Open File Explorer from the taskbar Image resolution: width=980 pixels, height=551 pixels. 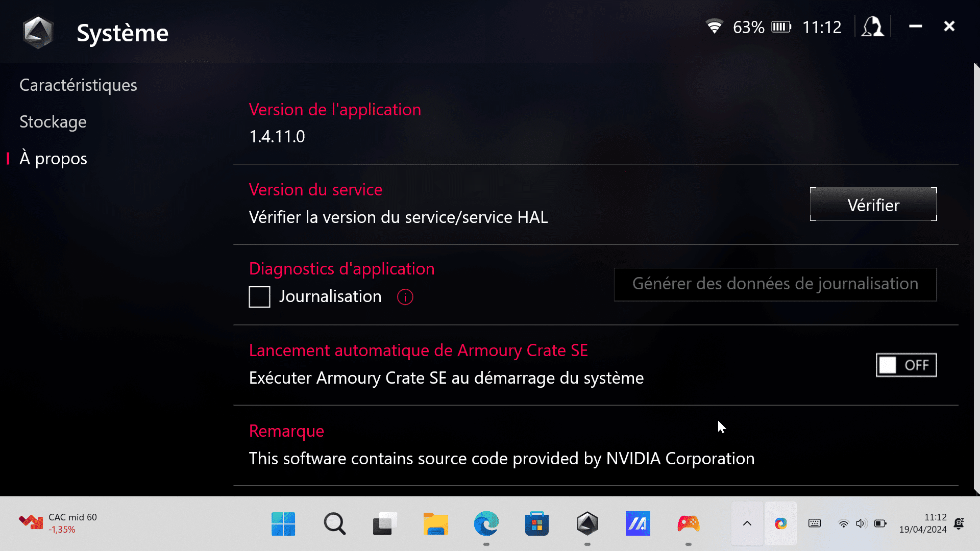point(435,523)
